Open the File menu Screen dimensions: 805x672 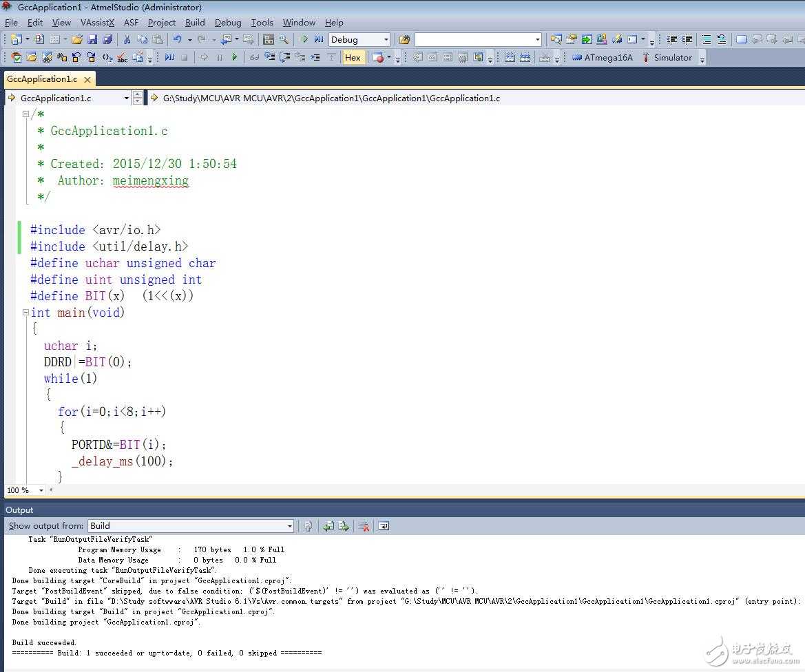(x=11, y=23)
